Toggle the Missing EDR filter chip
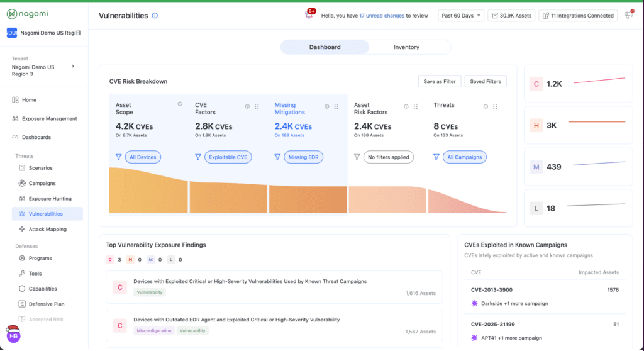644x351 pixels. (x=303, y=157)
